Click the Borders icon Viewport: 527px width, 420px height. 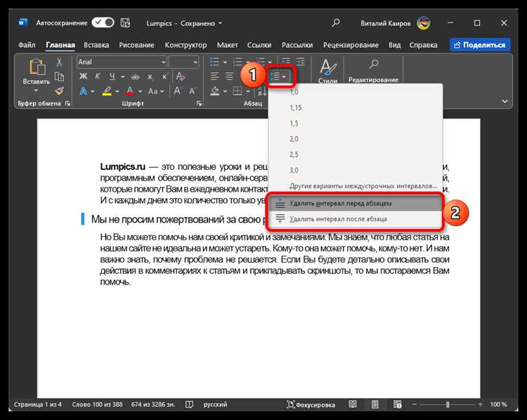[238, 91]
